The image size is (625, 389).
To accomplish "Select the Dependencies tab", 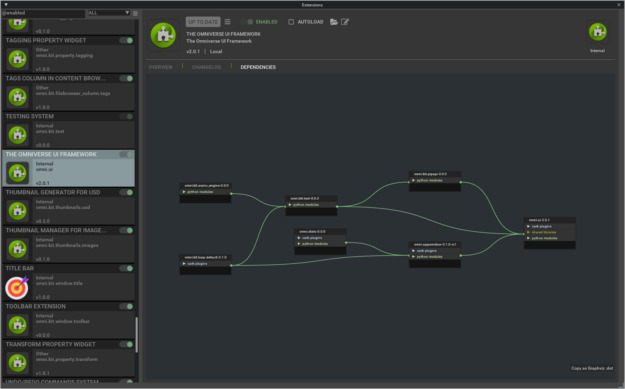I will coord(258,67).
